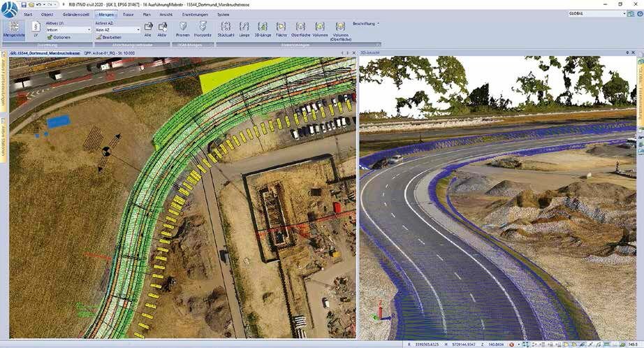This screenshot has height=348, width=644.
Task: Click the Optionen button
Action: (59, 38)
